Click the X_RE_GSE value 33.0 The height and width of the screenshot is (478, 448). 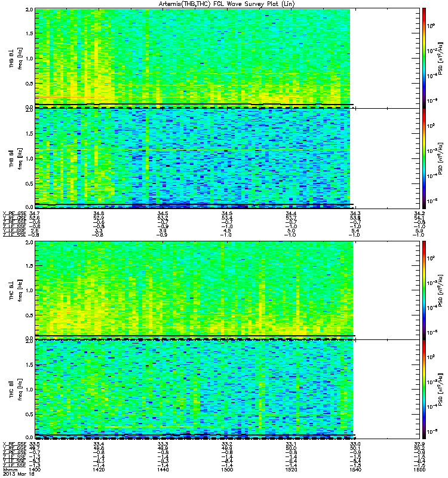355,444
